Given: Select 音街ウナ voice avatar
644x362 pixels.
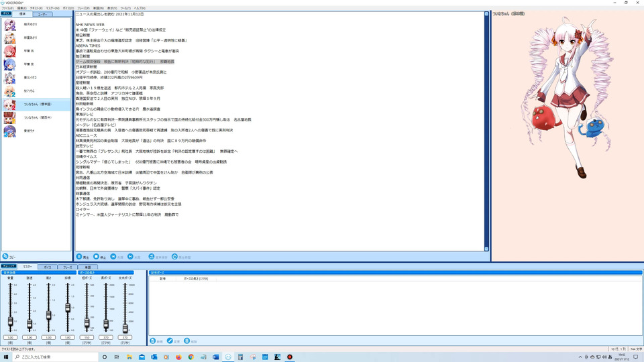Looking at the screenshot, I should point(10,131).
